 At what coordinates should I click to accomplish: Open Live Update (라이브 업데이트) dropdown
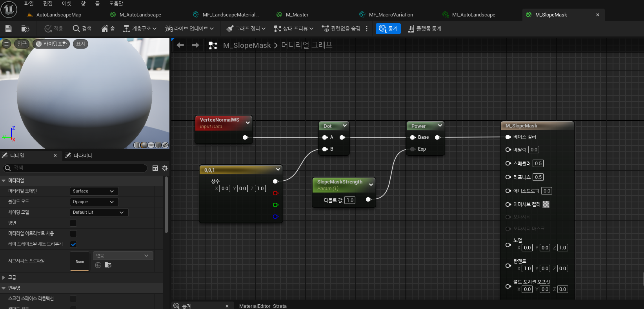(189, 29)
